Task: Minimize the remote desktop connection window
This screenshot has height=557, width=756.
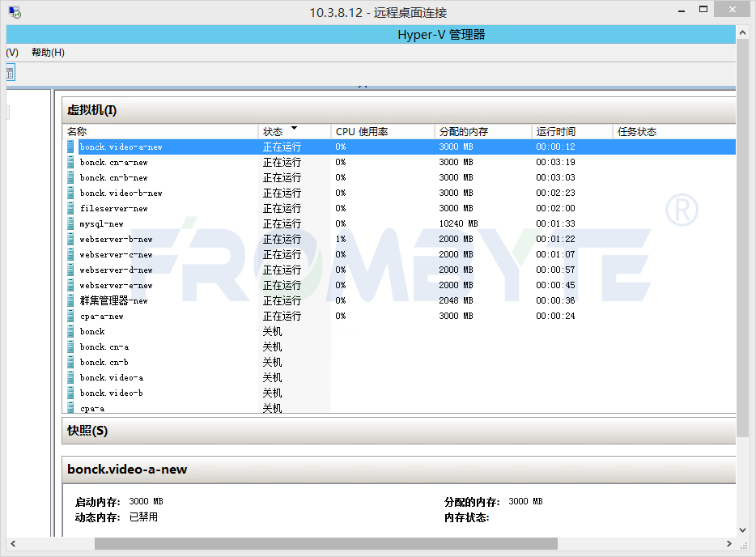Action: tap(682, 11)
